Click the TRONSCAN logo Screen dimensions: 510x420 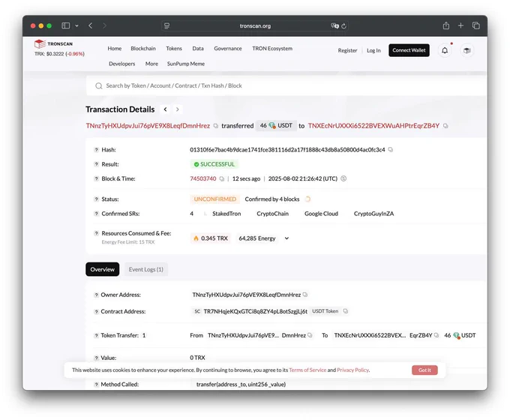tap(53, 43)
